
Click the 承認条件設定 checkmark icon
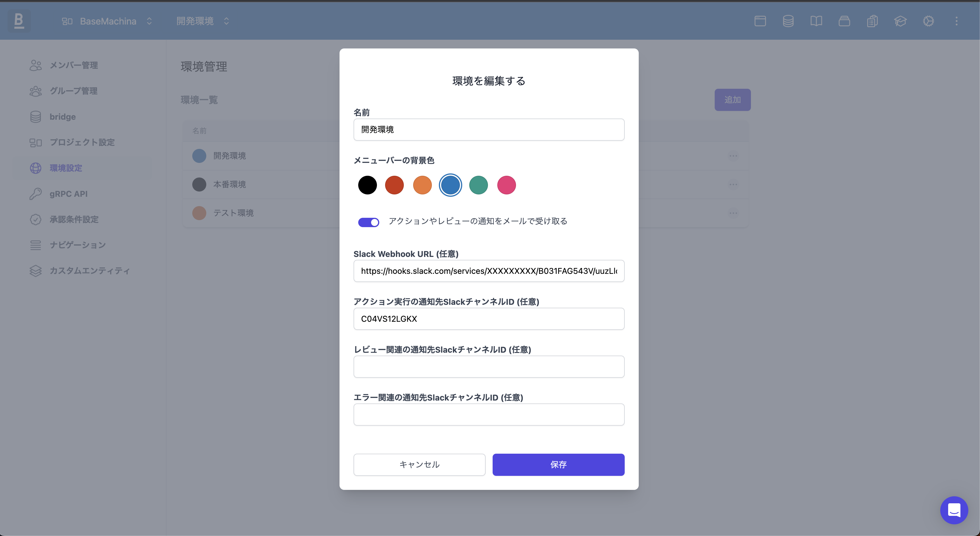point(35,219)
